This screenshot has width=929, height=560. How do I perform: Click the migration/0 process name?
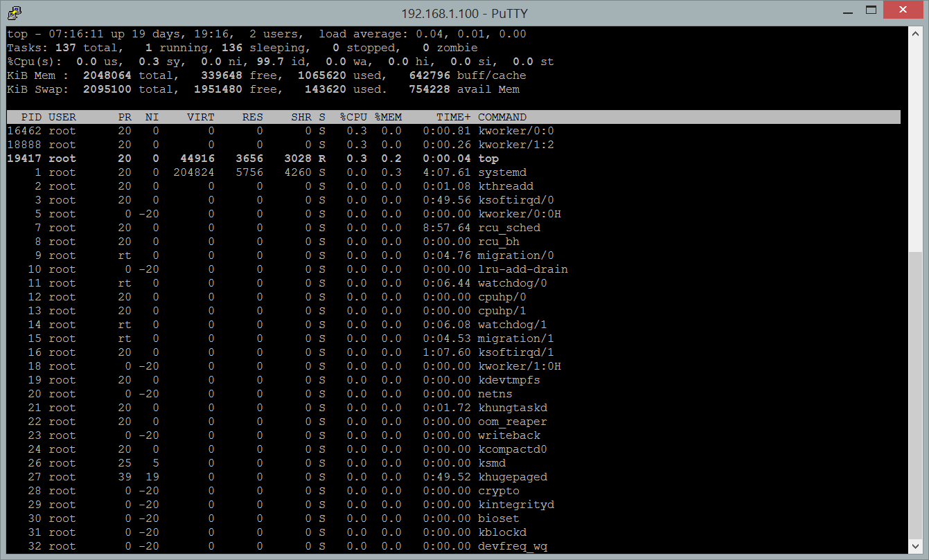pos(516,255)
